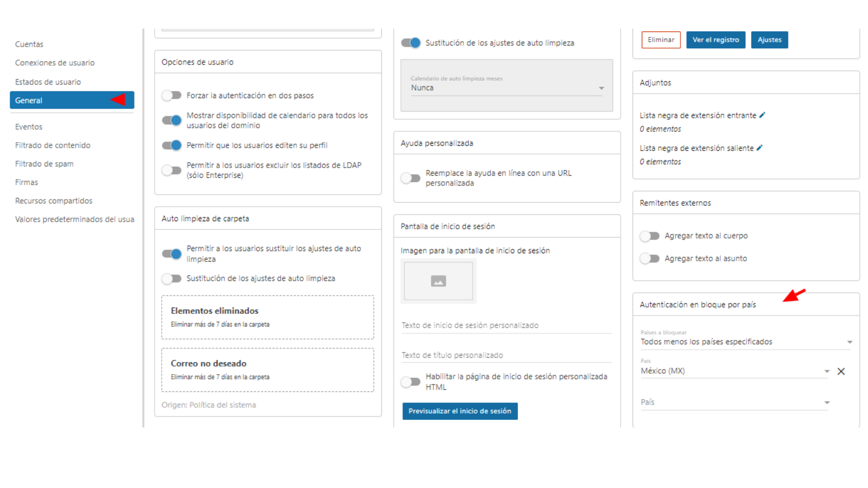Enable Sustitución de ajustes in Auto limpieza de carpeta
The height and width of the screenshot is (488, 868).
(171, 279)
